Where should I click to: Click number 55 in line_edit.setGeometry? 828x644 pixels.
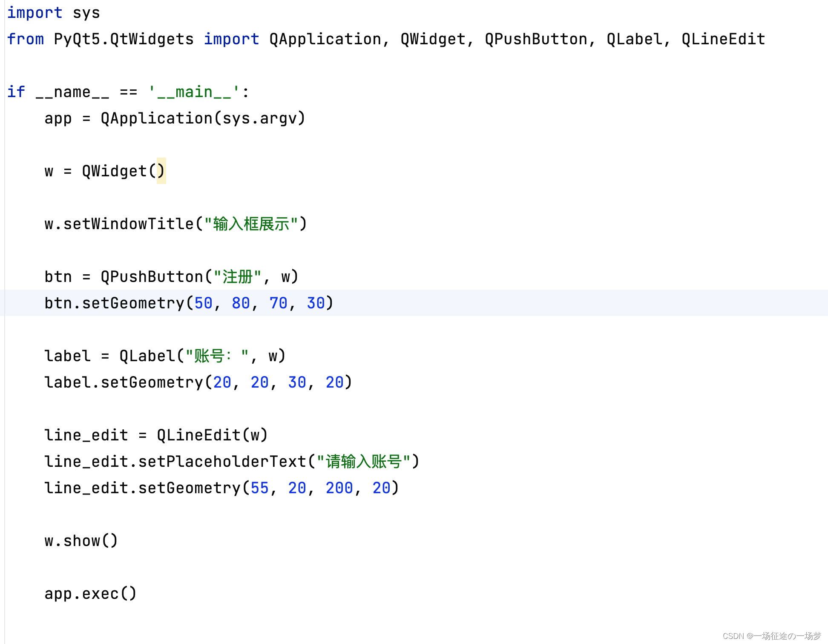pos(259,488)
